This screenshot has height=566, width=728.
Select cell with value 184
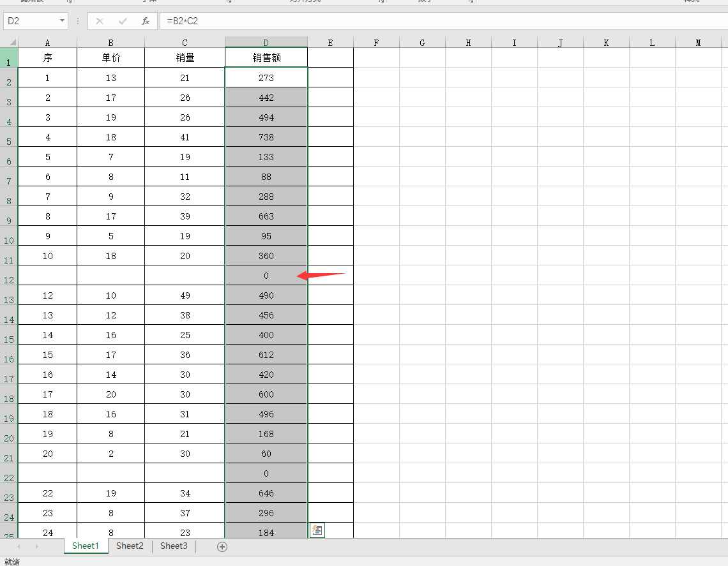point(266,532)
